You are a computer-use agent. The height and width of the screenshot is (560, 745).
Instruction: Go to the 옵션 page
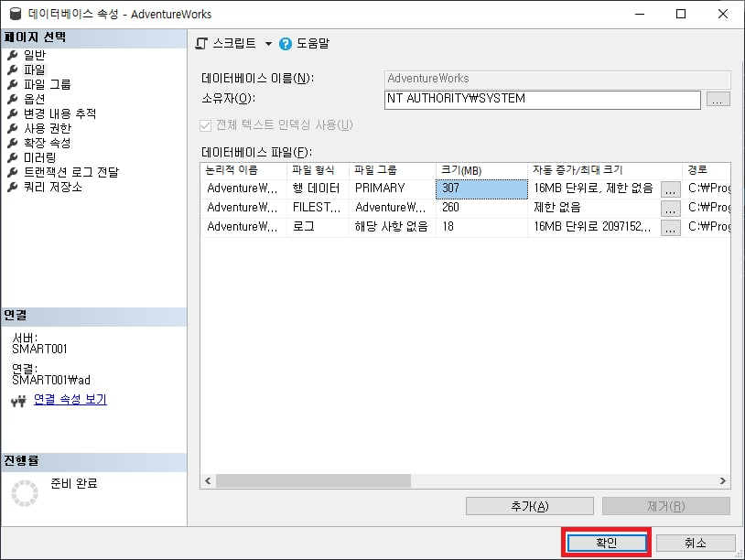tap(35, 99)
